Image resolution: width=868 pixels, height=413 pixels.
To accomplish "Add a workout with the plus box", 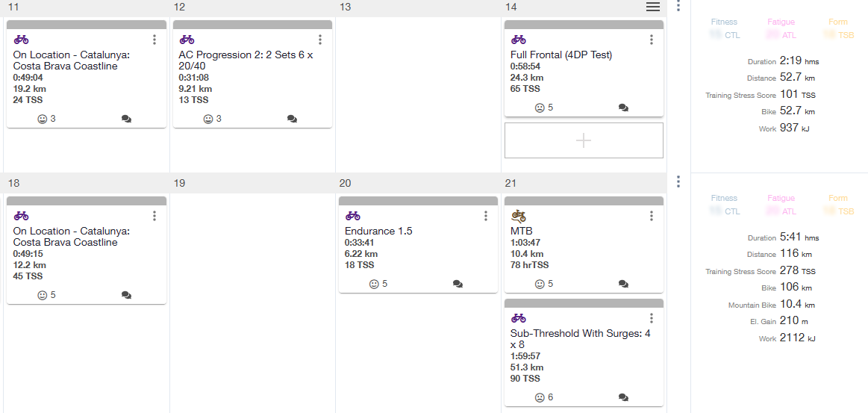I will [x=584, y=140].
